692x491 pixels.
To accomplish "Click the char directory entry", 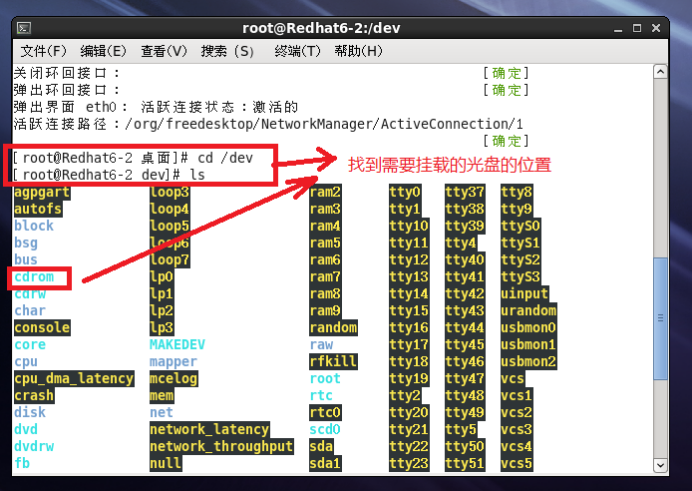I will [30, 311].
